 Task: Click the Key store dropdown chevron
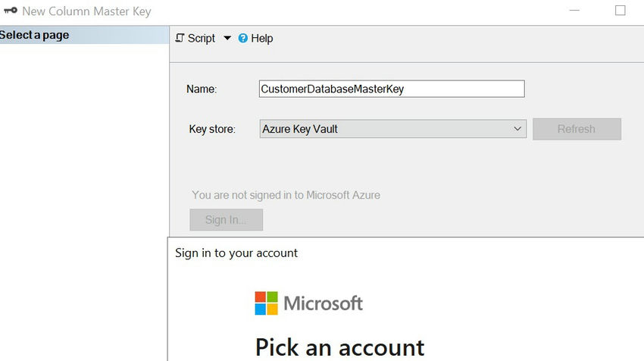[x=518, y=129]
